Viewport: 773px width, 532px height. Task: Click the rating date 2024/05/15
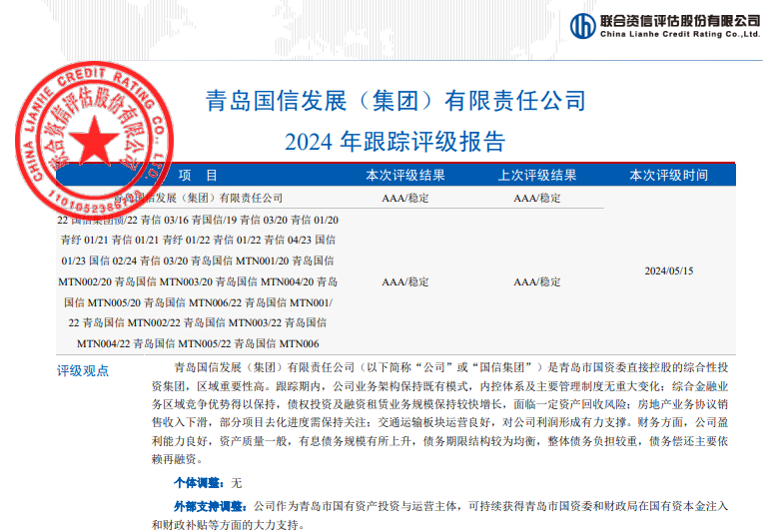[669, 270]
